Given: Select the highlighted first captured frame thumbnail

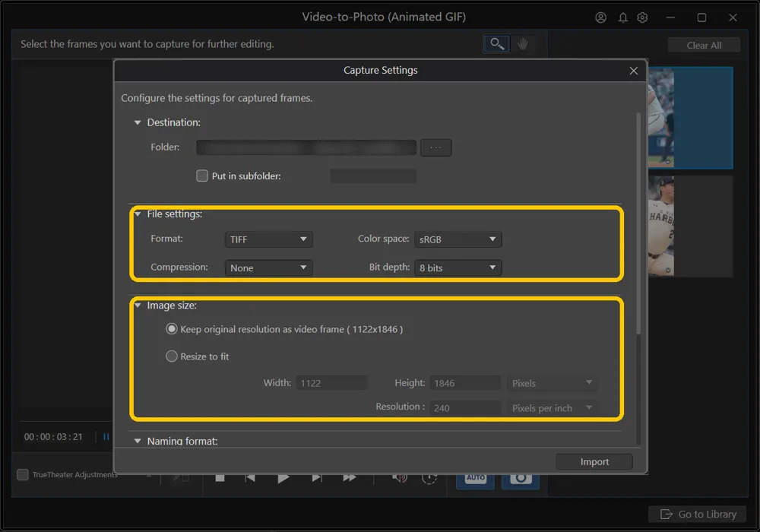Looking at the screenshot, I should (x=690, y=118).
